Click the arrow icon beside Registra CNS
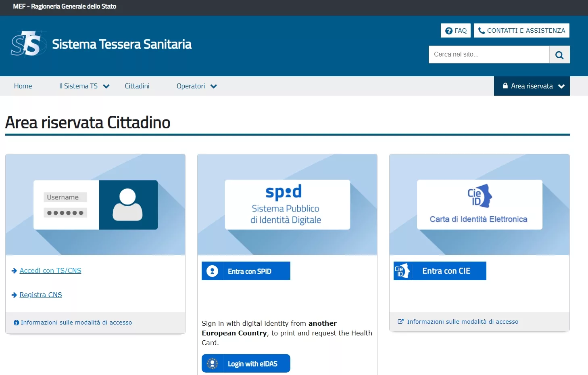The width and height of the screenshot is (588, 375). click(x=15, y=295)
